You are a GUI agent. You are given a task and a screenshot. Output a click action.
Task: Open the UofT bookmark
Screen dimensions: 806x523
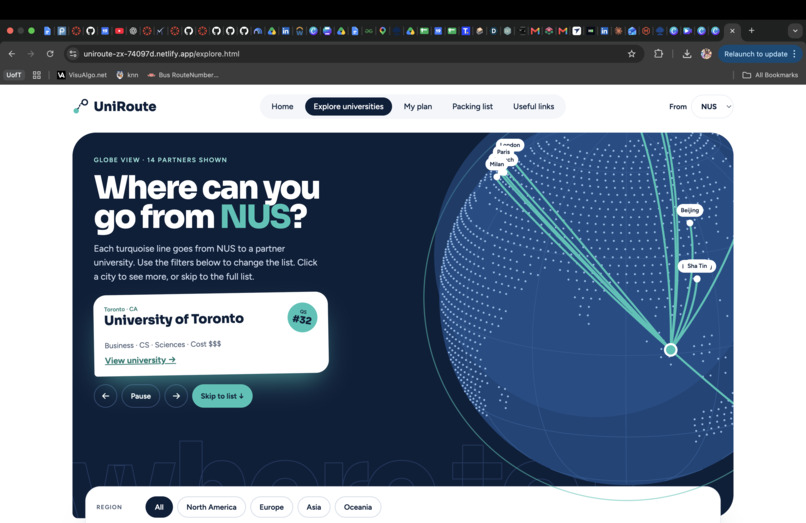pos(14,75)
